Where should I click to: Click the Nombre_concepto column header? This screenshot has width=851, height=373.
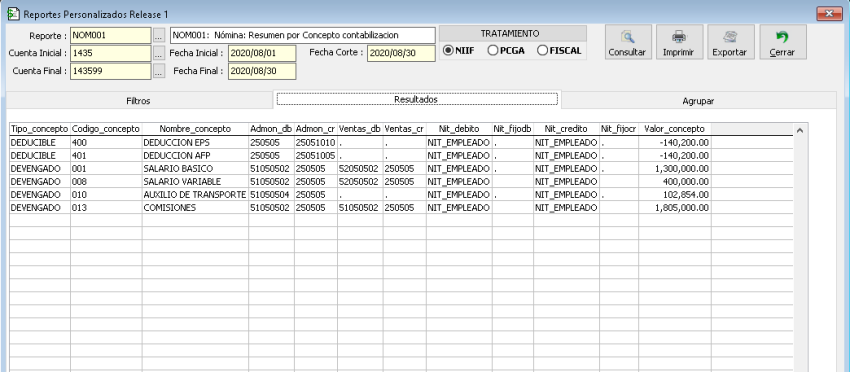195,129
